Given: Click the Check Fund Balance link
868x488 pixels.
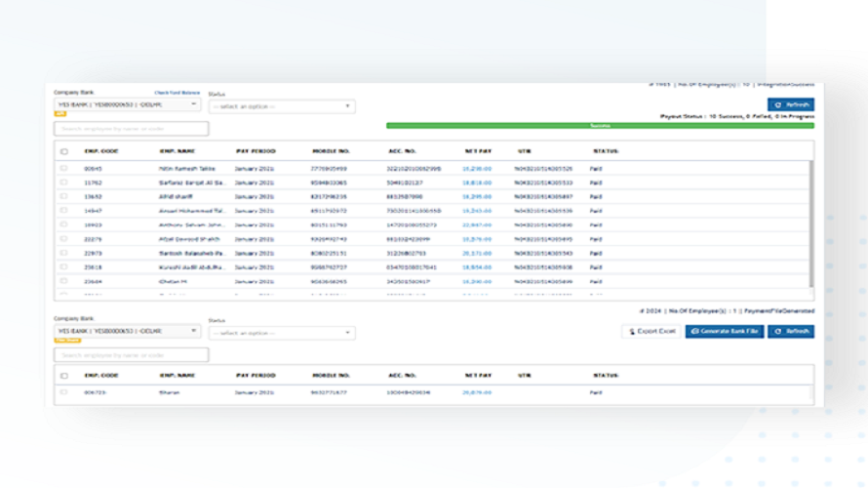Looking at the screenshot, I should (x=177, y=93).
